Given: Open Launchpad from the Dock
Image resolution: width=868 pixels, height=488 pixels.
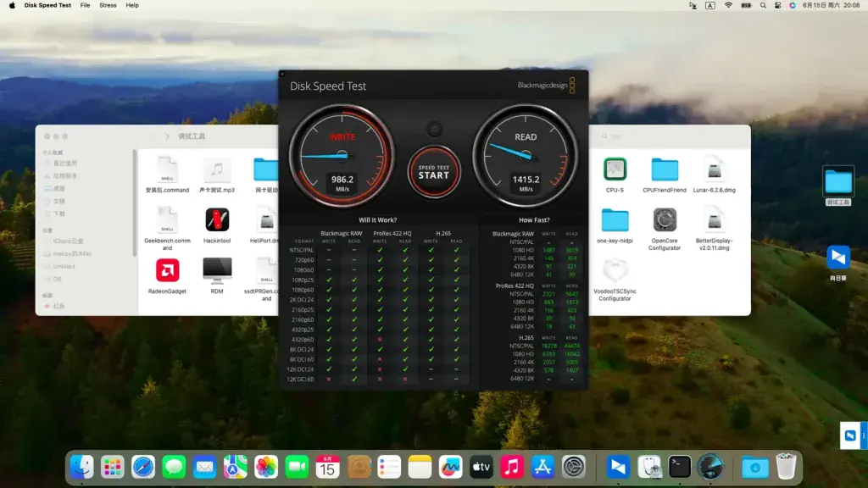Looking at the screenshot, I should pos(113,467).
